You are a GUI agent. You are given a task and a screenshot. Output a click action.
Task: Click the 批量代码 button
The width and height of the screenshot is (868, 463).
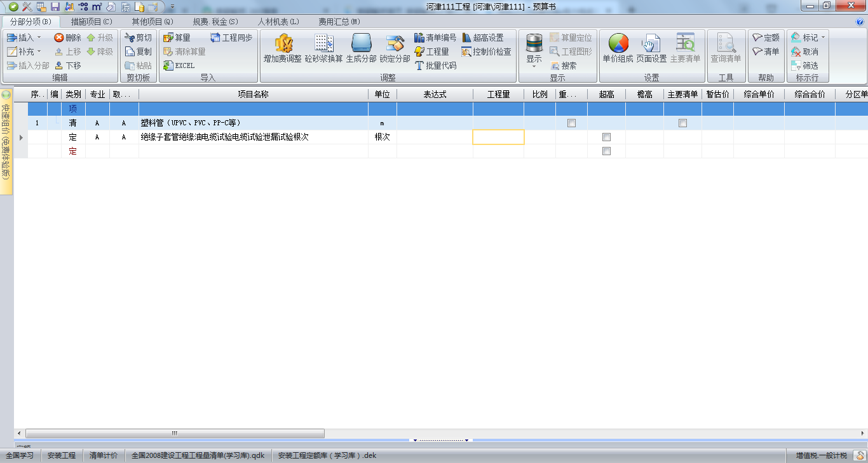435,66
